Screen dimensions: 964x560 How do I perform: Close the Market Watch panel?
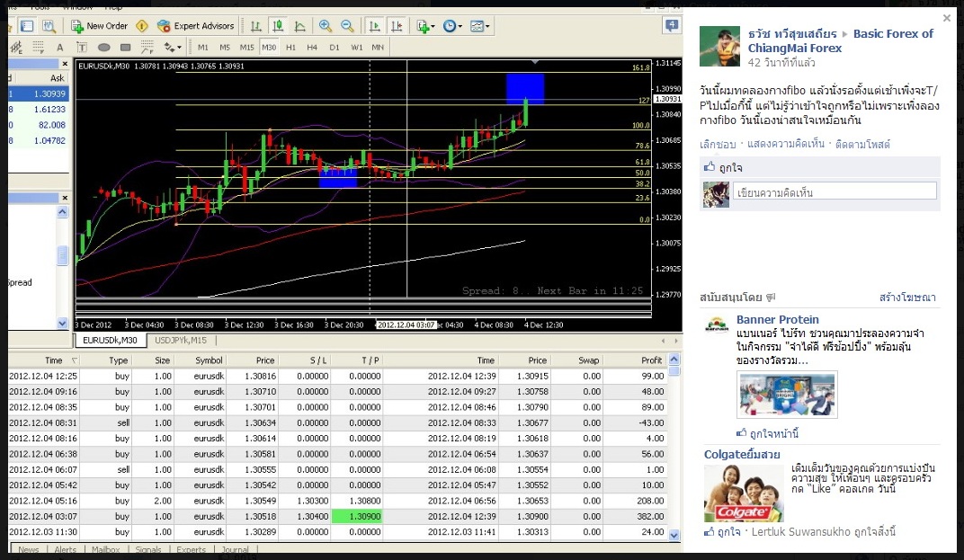(65, 64)
